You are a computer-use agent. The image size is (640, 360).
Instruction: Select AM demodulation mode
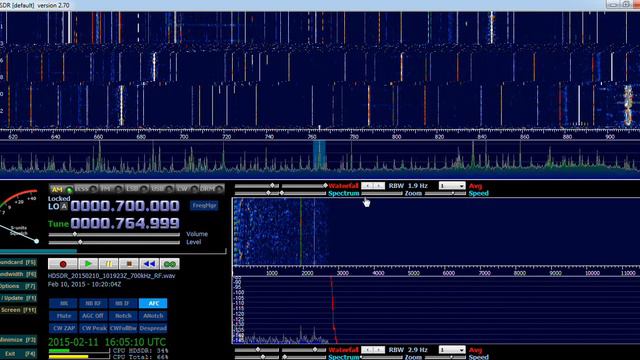pyautogui.click(x=61, y=189)
